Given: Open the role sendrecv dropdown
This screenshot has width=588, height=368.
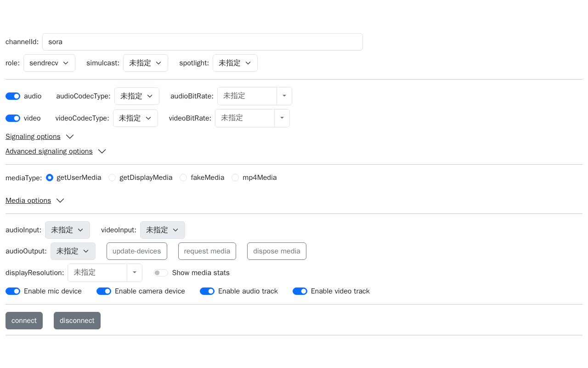Looking at the screenshot, I should point(49,63).
